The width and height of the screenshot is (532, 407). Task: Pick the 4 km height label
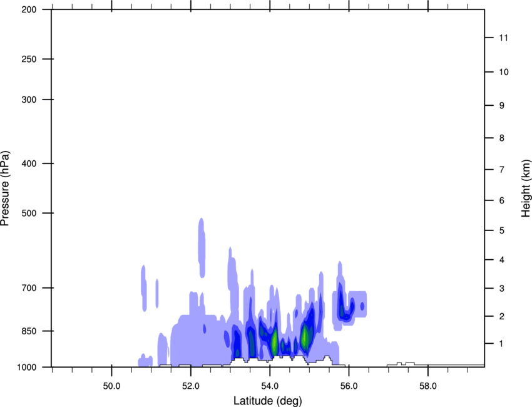tap(501, 260)
